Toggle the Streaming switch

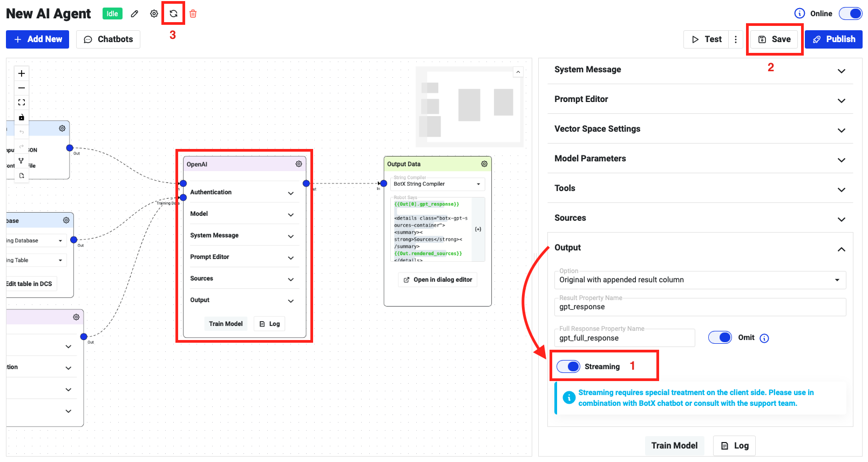click(568, 366)
